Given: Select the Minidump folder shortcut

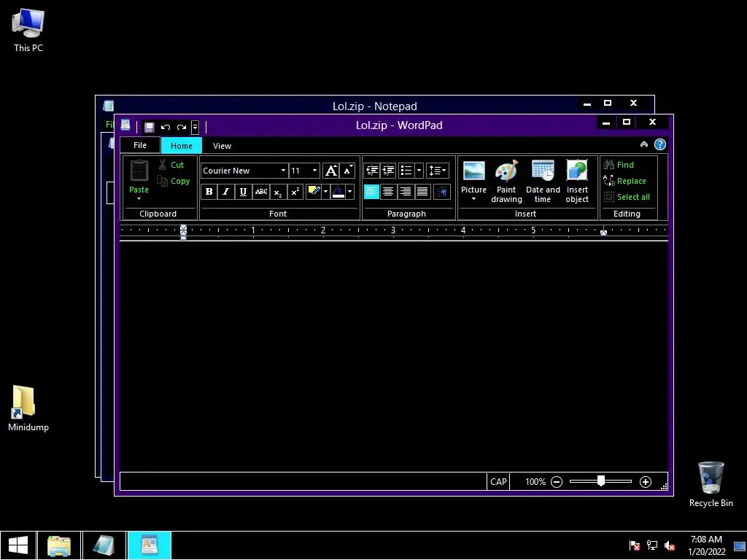Looking at the screenshot, I should click(x=28, y=408).
